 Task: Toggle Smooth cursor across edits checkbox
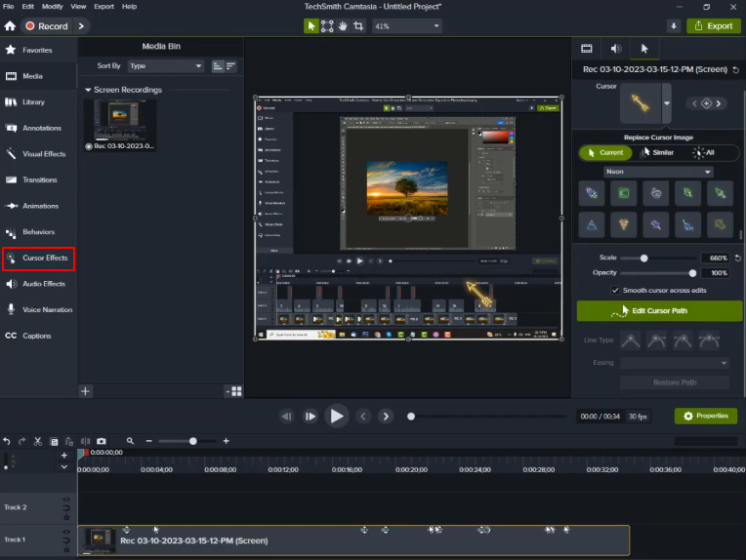[x=615, y=291]
